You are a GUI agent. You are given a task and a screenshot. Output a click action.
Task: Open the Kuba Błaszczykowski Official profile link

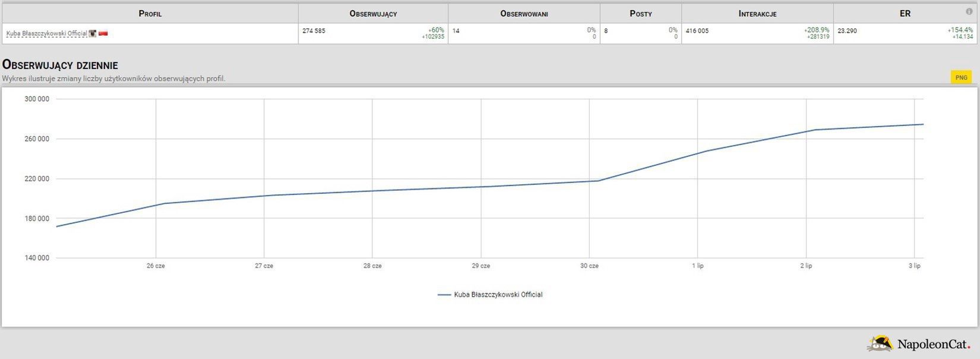point(47,34)
